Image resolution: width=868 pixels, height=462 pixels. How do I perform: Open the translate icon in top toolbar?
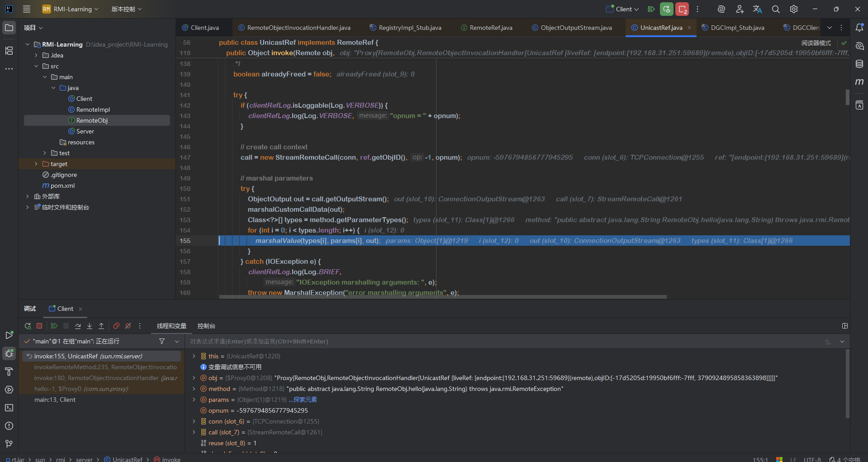tap(757, 9)
